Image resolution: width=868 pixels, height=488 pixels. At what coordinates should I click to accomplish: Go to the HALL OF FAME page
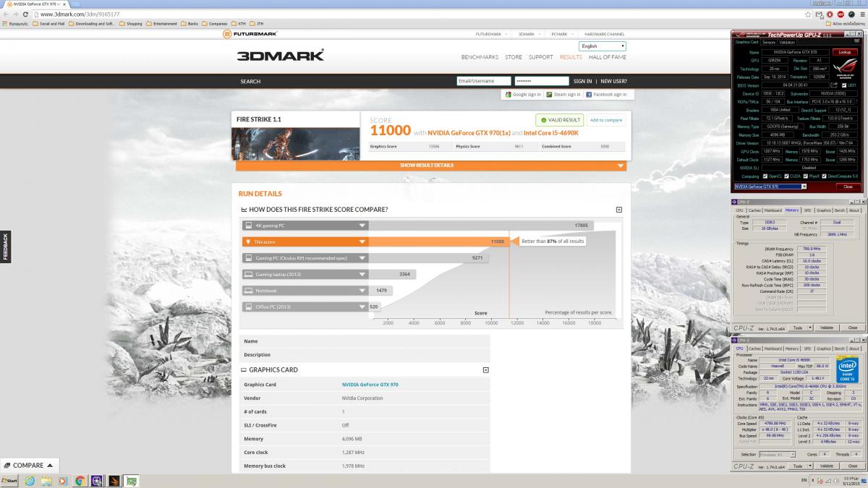(608, 57)
